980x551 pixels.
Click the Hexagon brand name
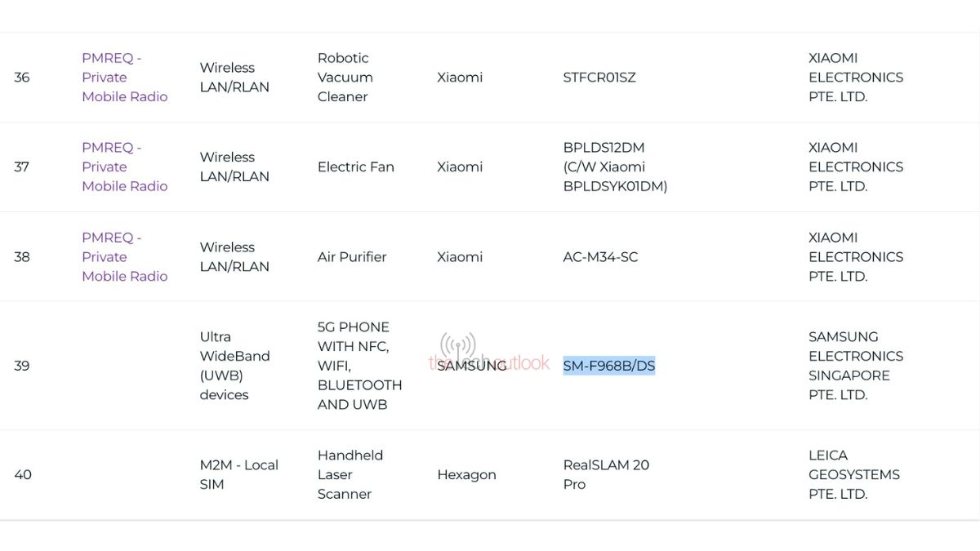(466, 474)
